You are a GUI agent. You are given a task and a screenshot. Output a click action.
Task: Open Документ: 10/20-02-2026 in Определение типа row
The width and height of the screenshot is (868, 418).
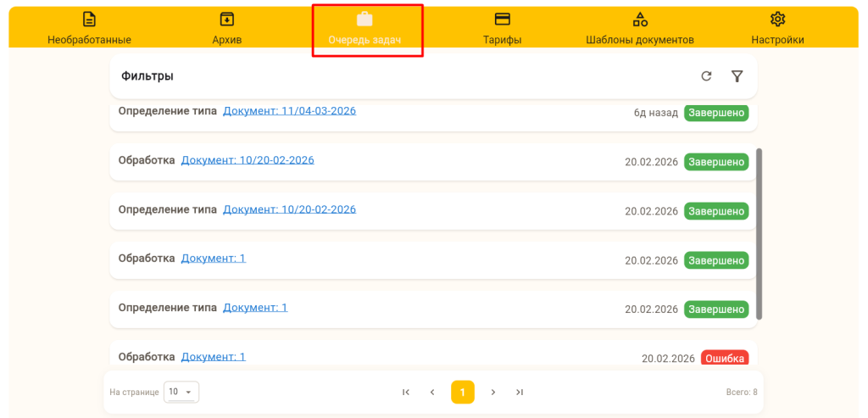click(289, 209)
